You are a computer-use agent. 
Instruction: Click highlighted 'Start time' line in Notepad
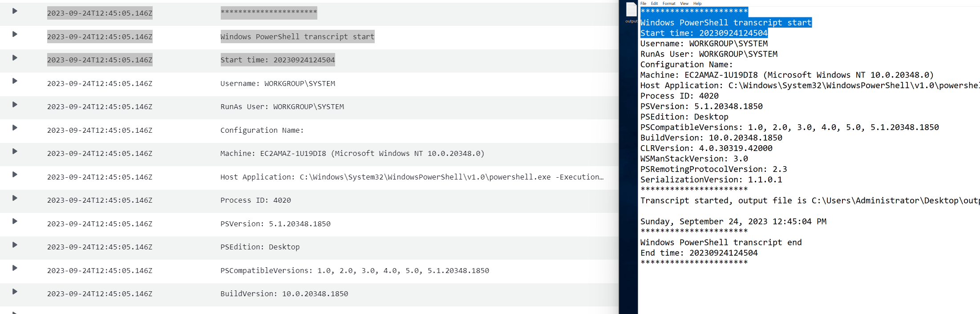[704, 33]
